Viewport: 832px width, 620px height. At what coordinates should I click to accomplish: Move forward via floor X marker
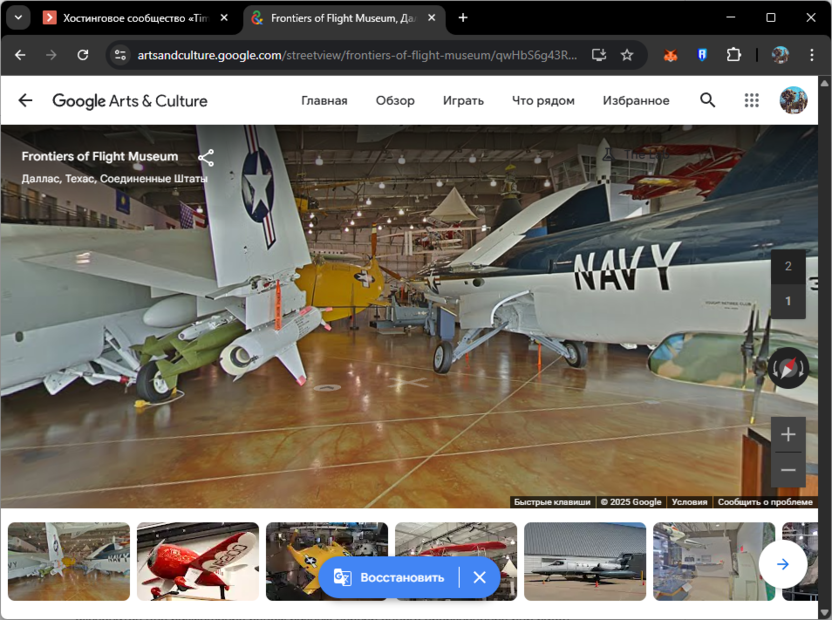408,382
